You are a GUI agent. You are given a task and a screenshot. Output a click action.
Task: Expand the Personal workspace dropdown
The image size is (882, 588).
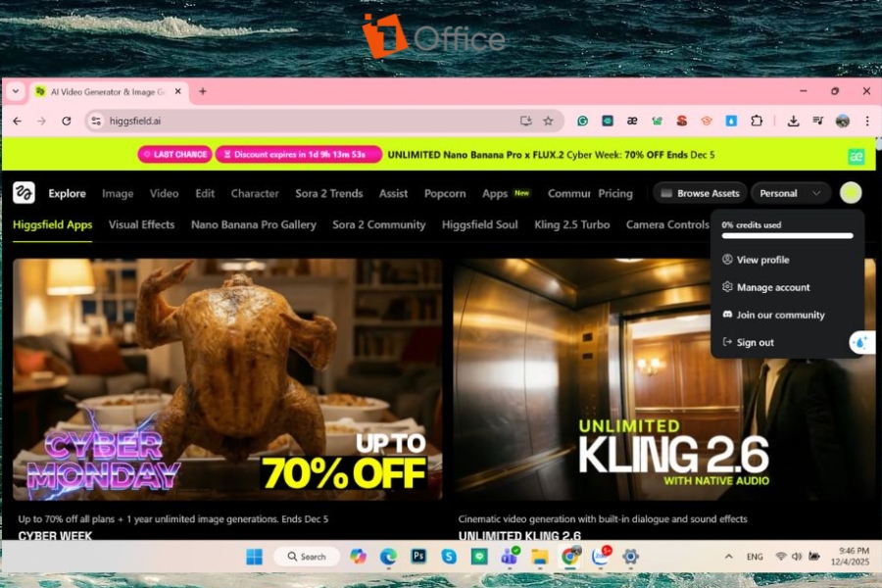point(791,193)
